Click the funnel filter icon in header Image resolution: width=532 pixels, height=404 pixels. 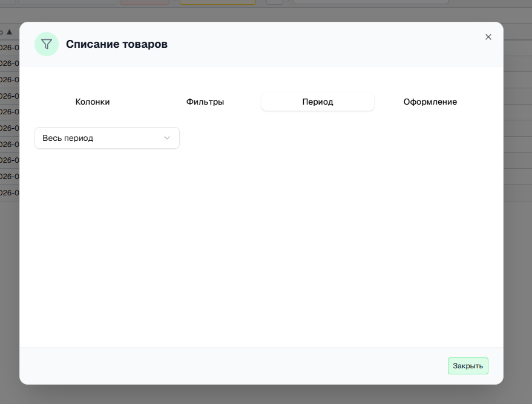click(47, 44)
